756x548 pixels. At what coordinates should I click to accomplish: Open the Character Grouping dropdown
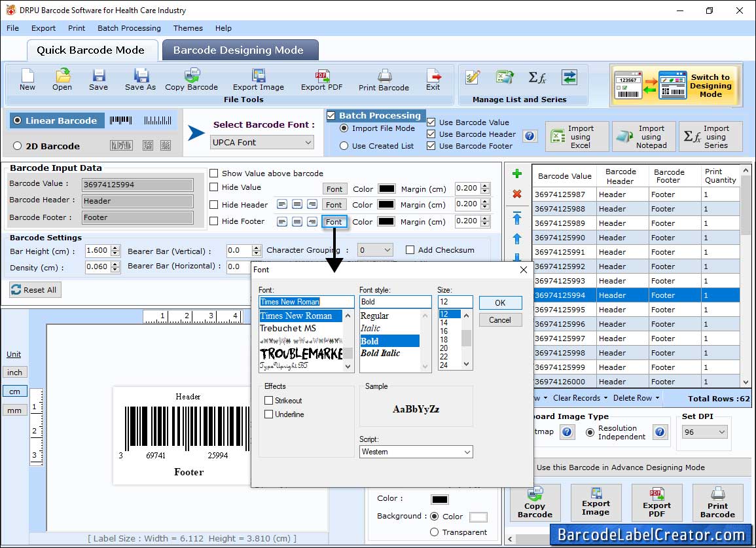pos(375,250)
